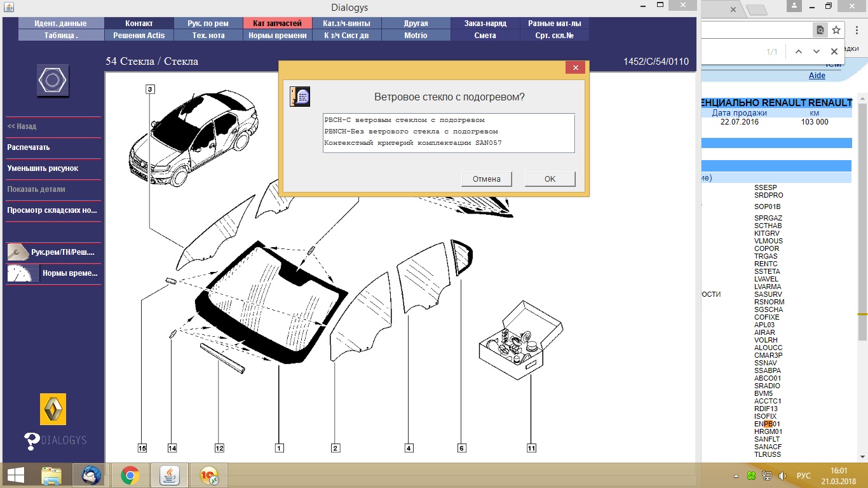Image resolution: width=868 pixels, height=488 pixels.
Task: Click the ENPB01 code in the browser list
Action: click(767, 424)
